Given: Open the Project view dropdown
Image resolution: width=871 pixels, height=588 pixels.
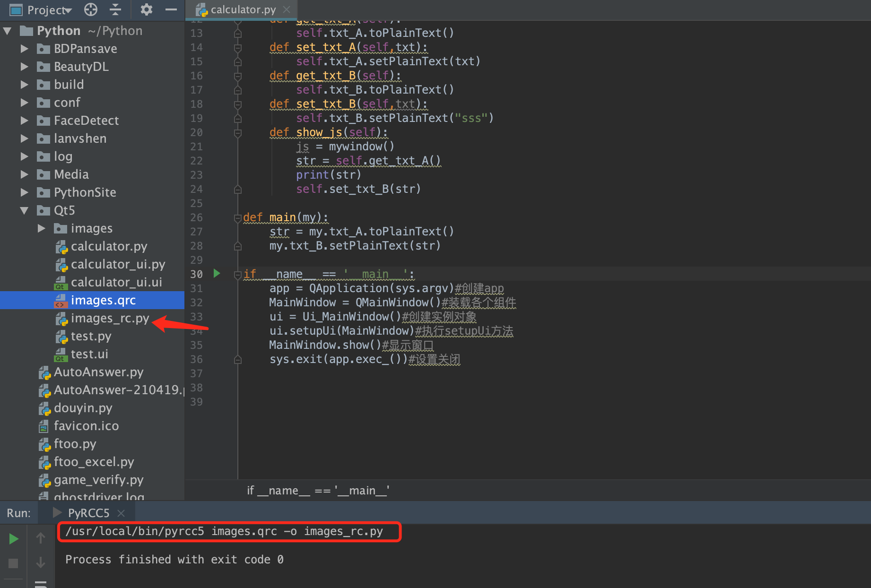Looking at the screenshot, I should (68, 9).
